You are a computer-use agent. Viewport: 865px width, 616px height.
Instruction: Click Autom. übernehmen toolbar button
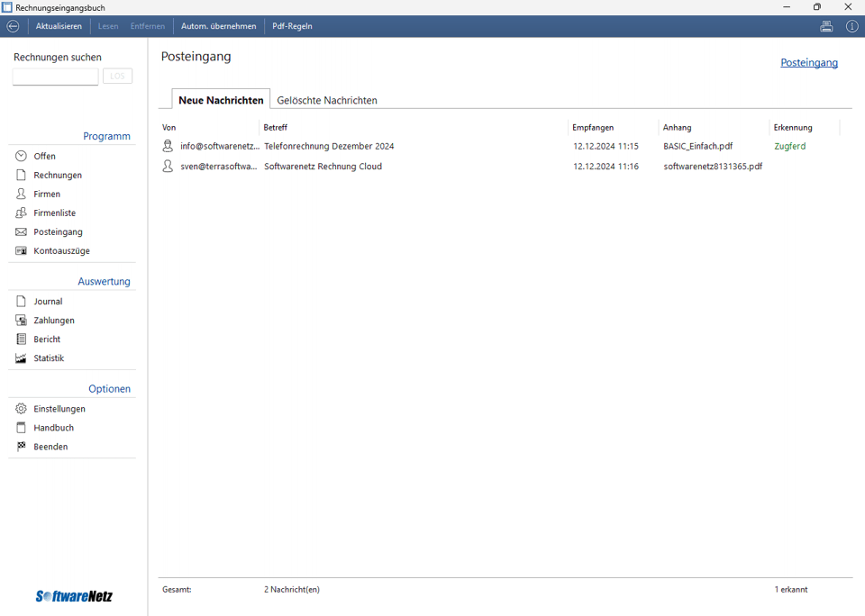(x=218, y=26)
